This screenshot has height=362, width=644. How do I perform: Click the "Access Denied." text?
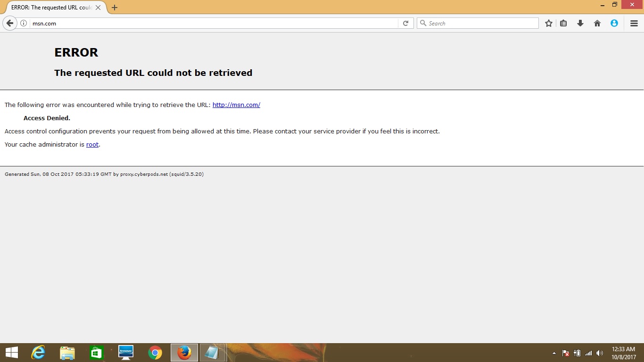click(47, 118)
